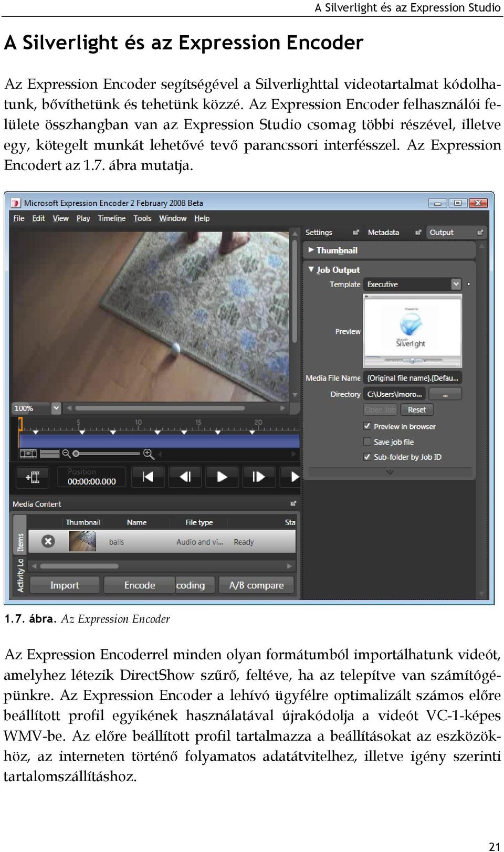Viewport: 504px width, 852px height.
Task: Remove the balls media item
Action: pyautogui.click(x=48, y=541)
